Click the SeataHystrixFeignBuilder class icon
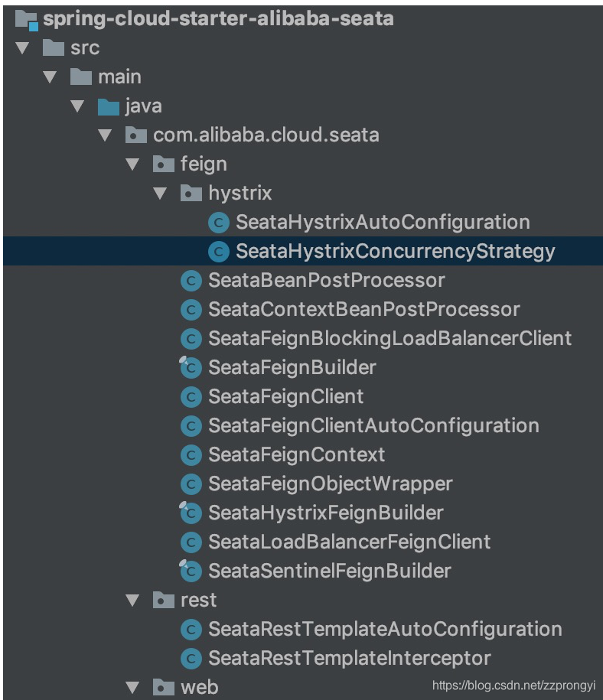 click(x=191, y=513)
